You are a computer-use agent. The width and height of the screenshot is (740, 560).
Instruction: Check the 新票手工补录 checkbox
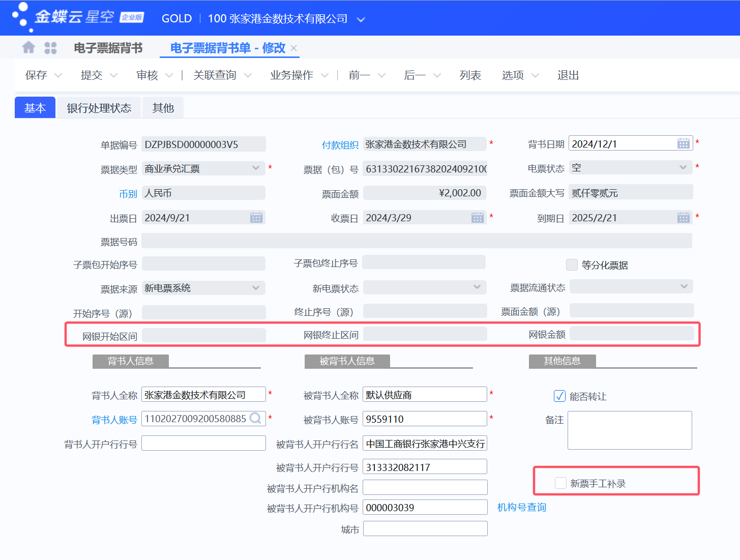tap(560, 482)
